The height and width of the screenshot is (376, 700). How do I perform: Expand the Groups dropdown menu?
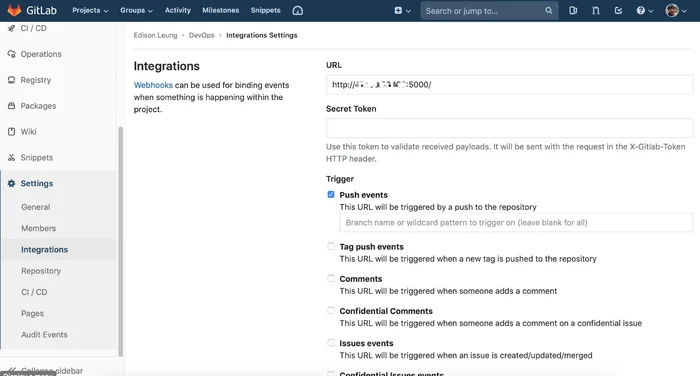136,10
